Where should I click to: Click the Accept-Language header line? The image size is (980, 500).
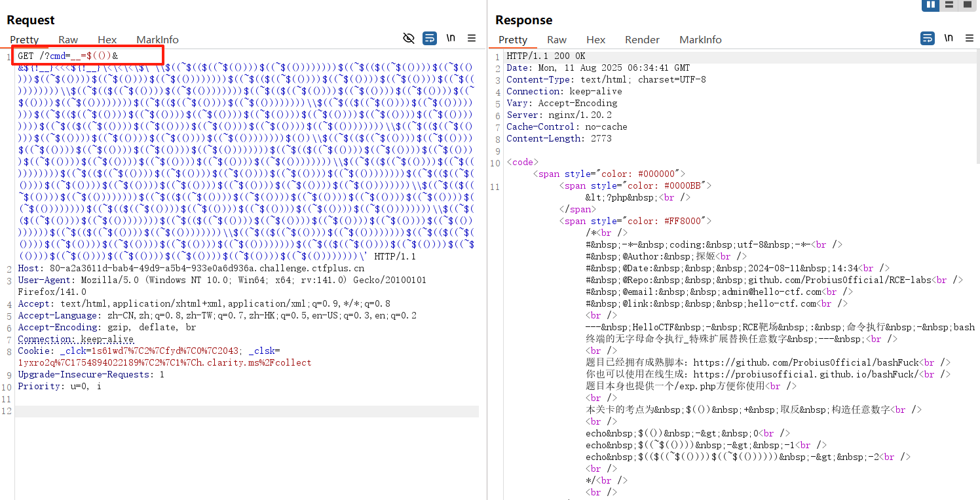click(x=217, y=316)
